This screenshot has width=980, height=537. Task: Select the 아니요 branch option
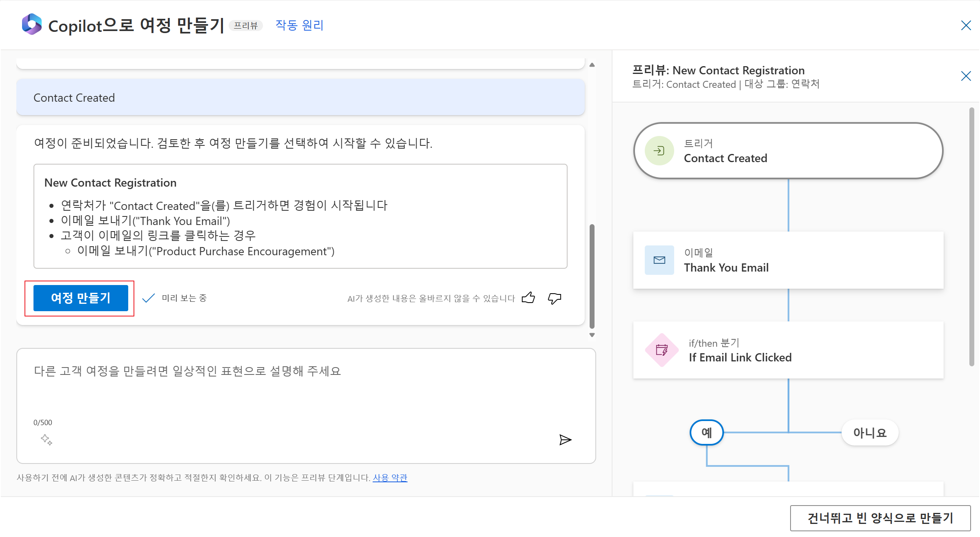pos(870,432)
